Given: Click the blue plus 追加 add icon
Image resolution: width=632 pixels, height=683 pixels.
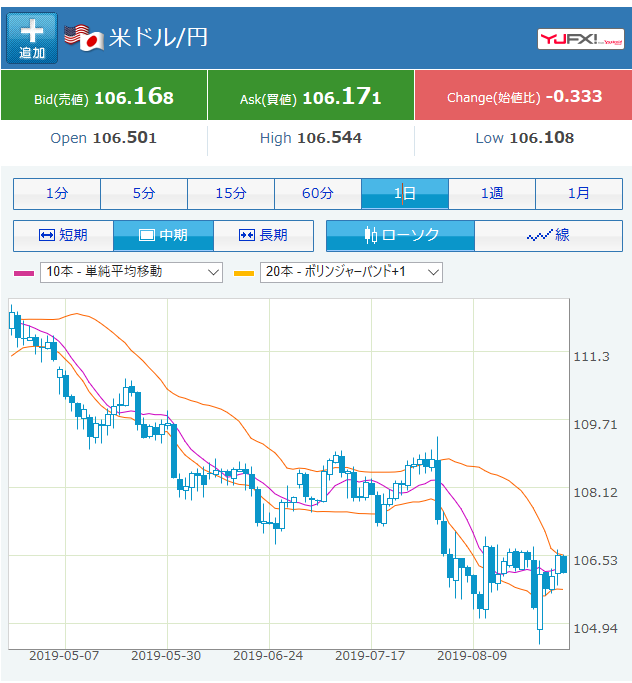Looking at the screenshot, I should [x=32, y=38].
